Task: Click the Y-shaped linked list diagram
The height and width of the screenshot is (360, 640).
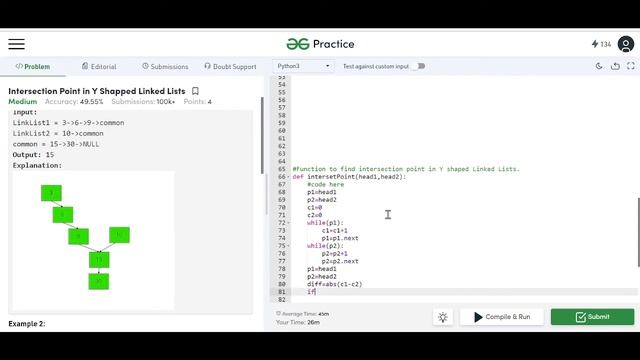Action: click(x=93, y=241)
